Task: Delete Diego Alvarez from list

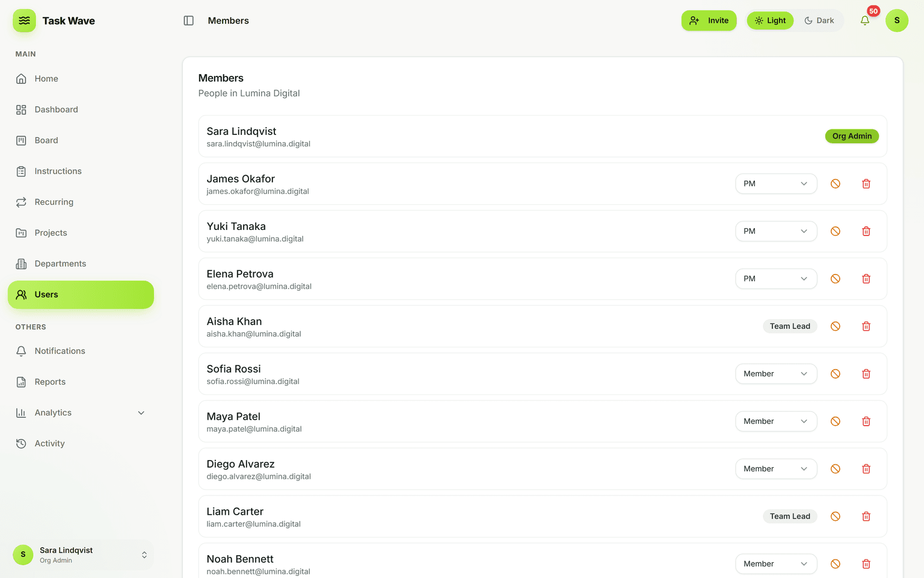Action: pos(866,469)
